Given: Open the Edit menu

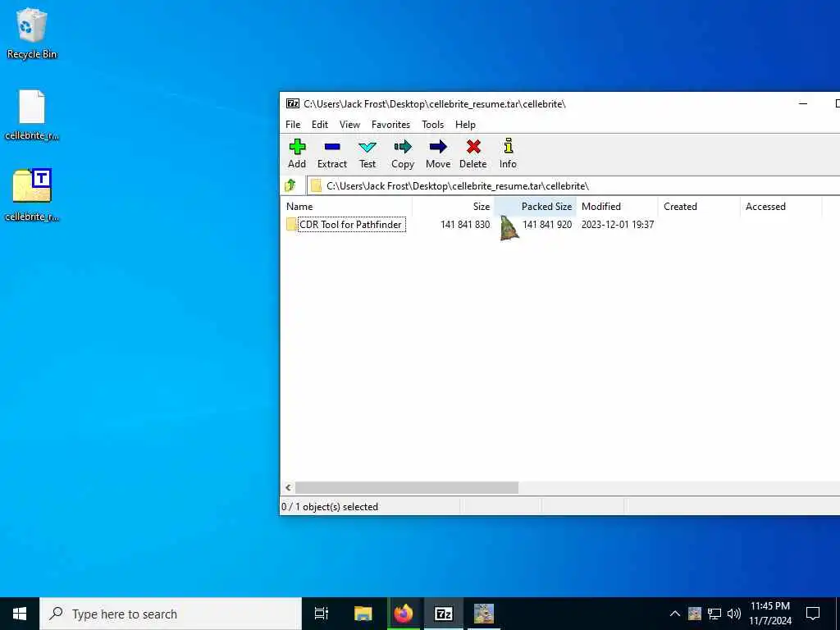Looking at the screenshot, I should pos(320,125).
